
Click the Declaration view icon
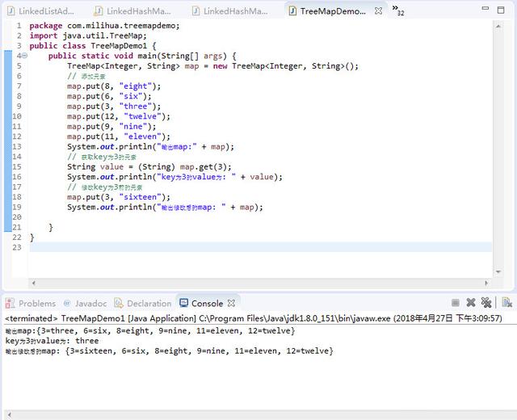[x=119, y=304]
